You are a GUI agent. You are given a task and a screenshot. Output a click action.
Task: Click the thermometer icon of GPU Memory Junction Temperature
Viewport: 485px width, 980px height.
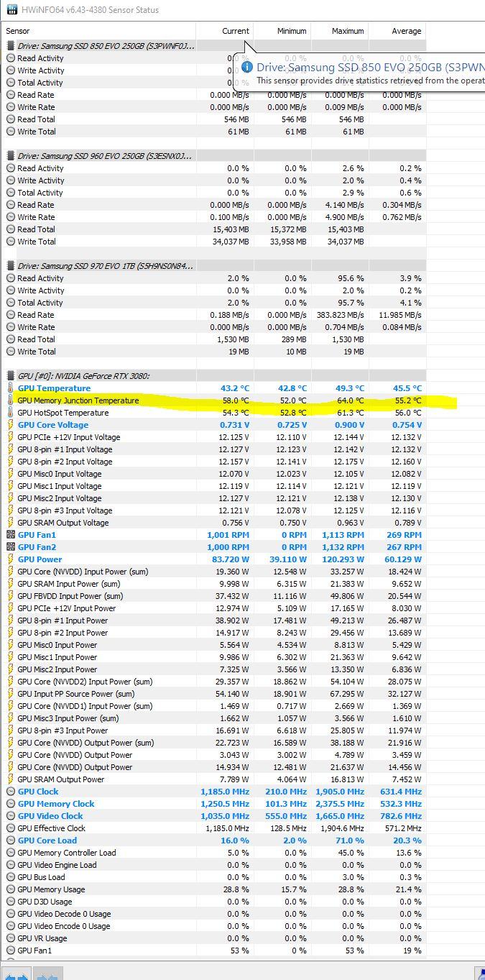tap(11, 400)
